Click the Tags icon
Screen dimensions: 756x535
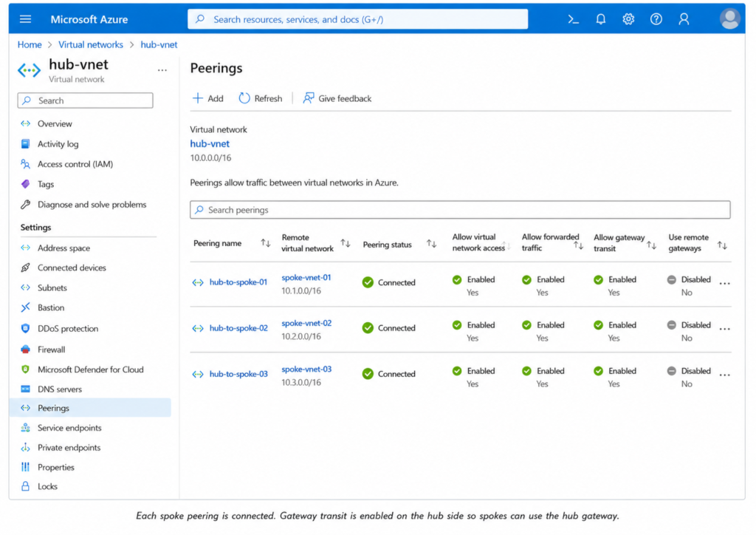pos(26,184)
